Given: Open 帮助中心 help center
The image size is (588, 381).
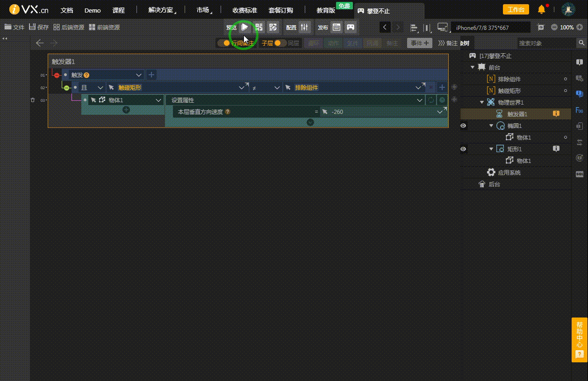Looking at the screenshot, I should tap(580, 340).
